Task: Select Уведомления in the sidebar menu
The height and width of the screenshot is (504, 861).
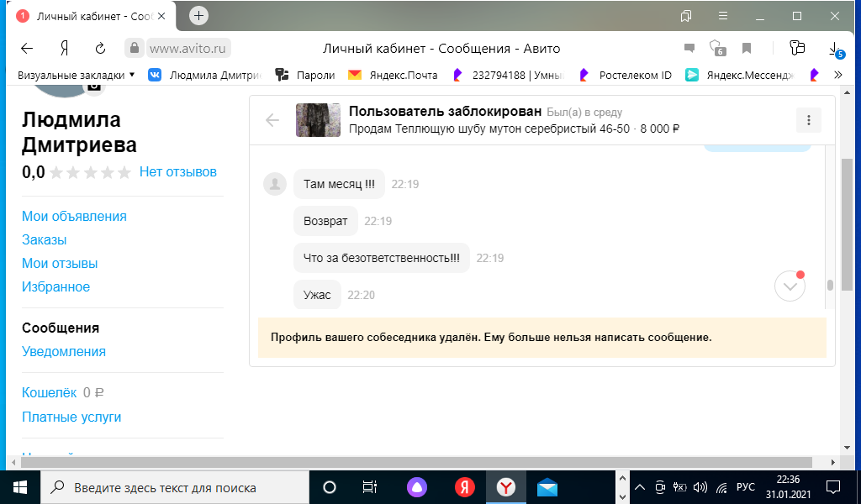Action: (64, 351)
